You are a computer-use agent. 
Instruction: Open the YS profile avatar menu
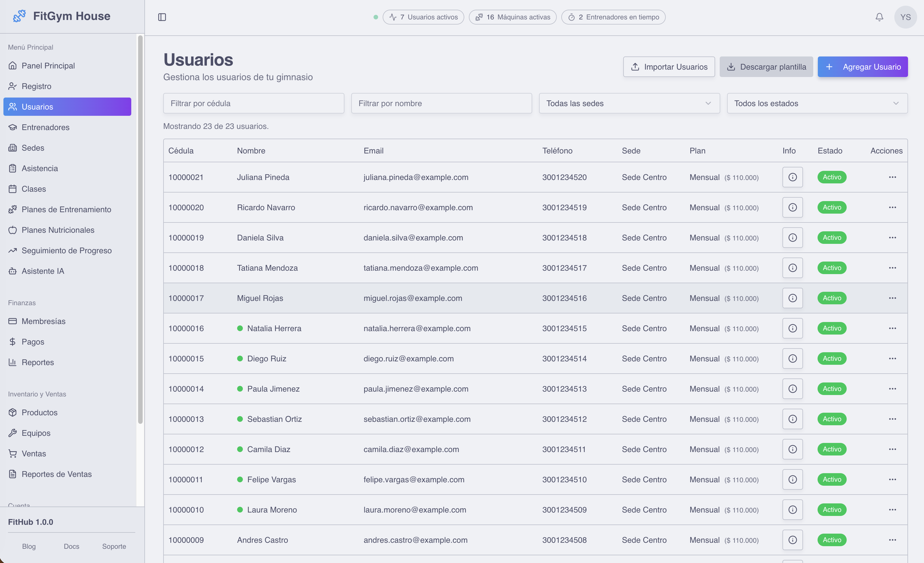906,17
